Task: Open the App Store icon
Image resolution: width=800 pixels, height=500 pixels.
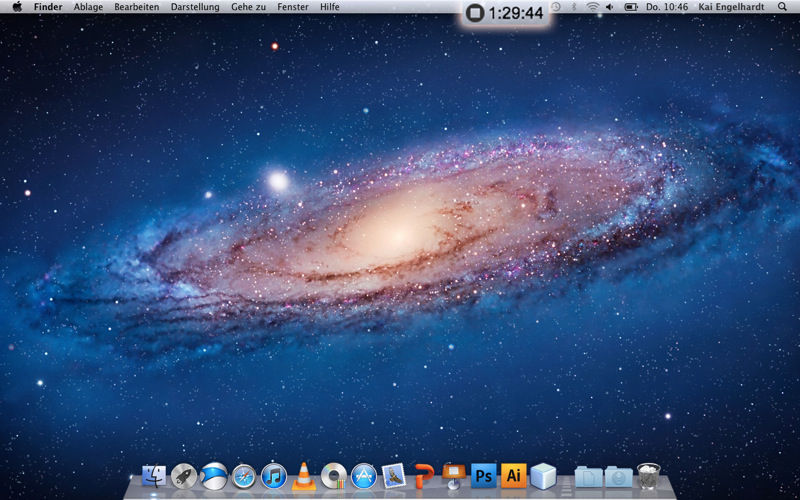Action: tap(364, 476)
